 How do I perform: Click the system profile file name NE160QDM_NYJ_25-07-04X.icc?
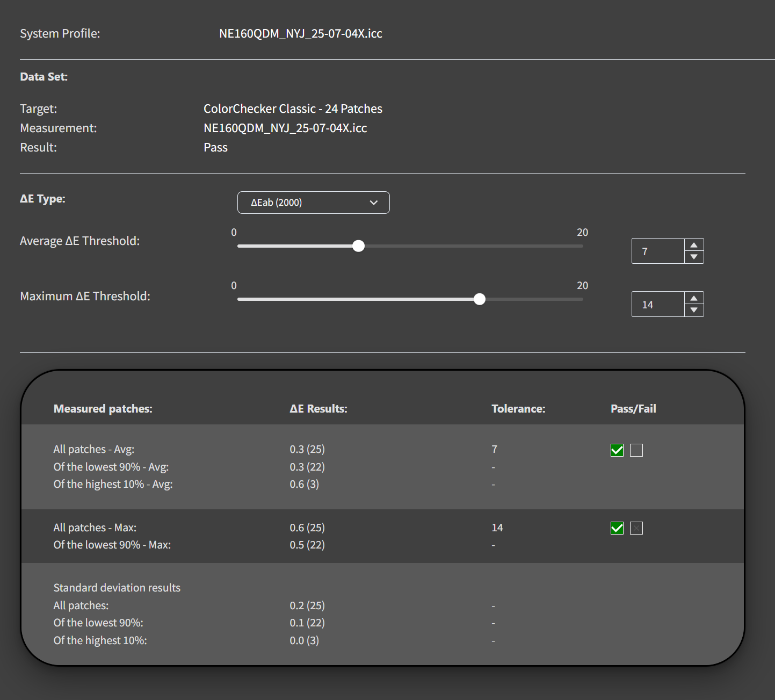301,33
